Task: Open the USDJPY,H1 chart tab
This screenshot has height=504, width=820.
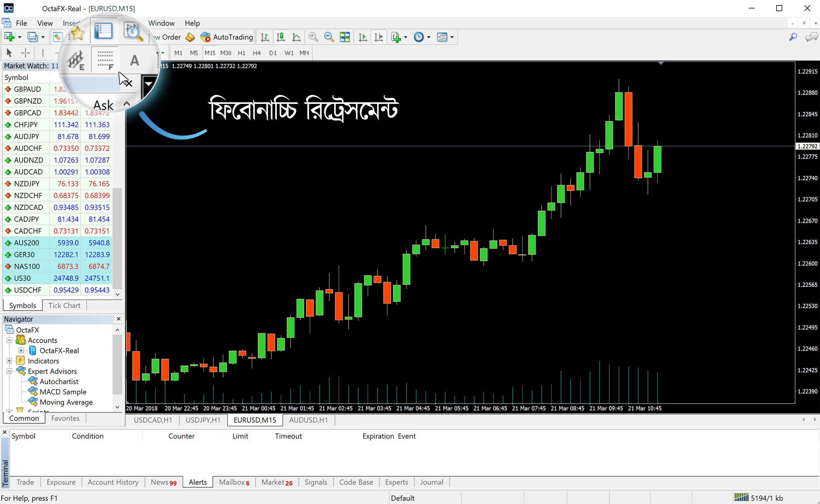Action: (203, 420)
